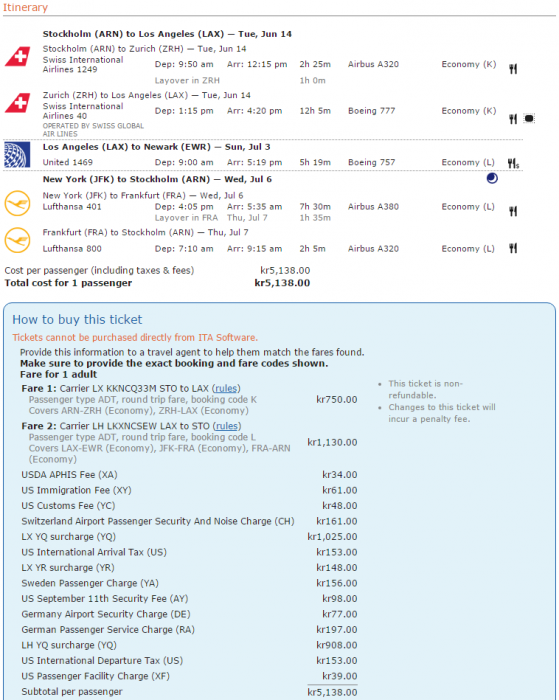This screenshot has height=700, width=559.
Task: Click the meal icon for Lufthansa 800
Action: coord(513,248)
